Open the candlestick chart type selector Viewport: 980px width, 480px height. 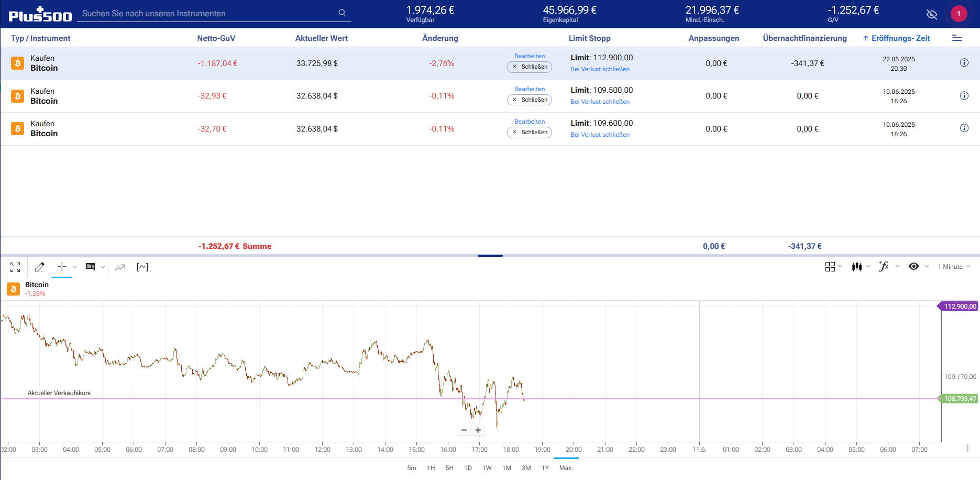point(857,267)
